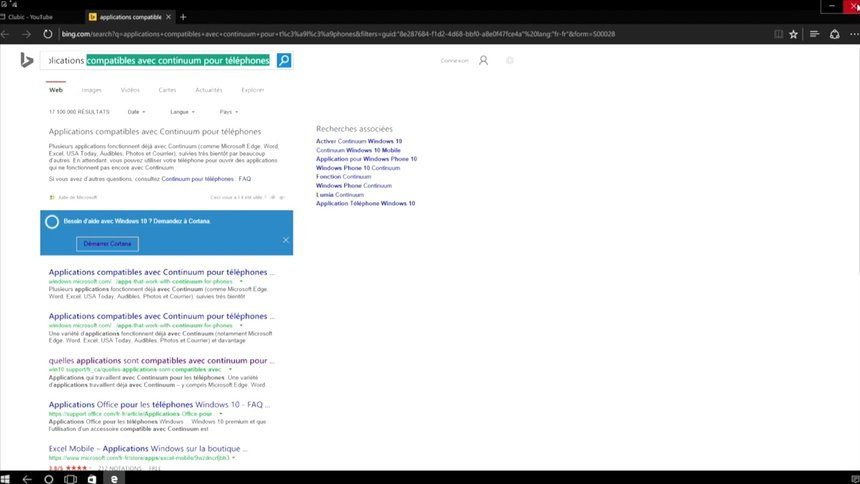The image size is (860, 484).
Task: Open Cortana search from taskbar
Action: (x=49, y=479)
